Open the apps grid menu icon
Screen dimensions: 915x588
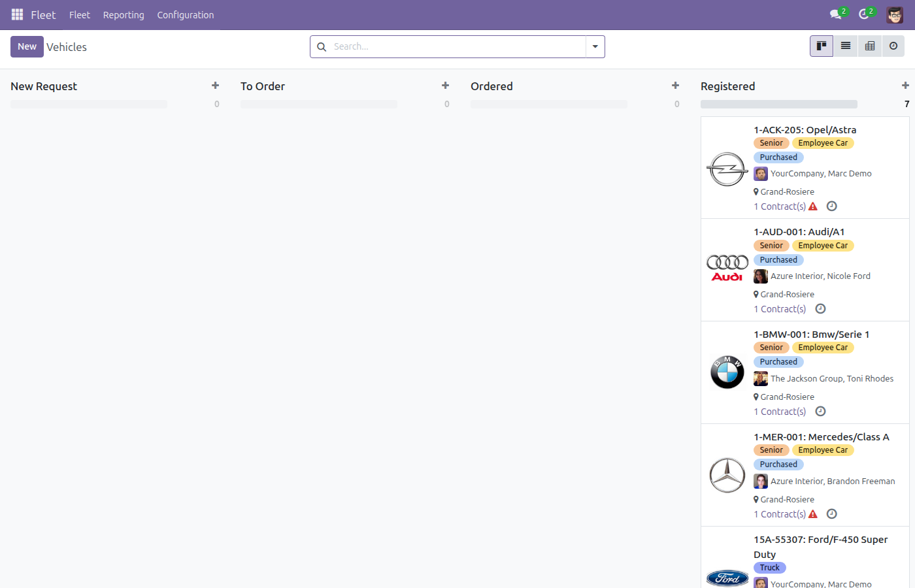18,14
